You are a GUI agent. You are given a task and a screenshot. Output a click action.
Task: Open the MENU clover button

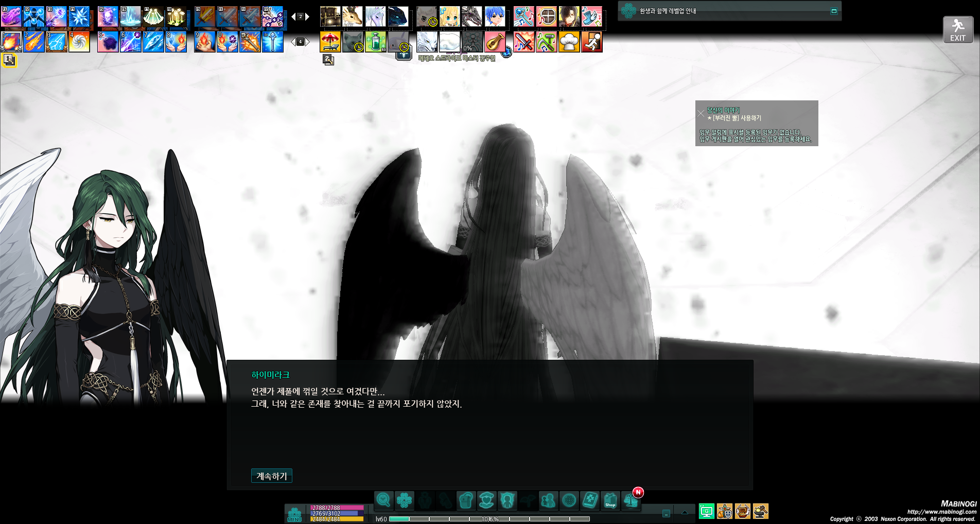click(x=294, y=514)
